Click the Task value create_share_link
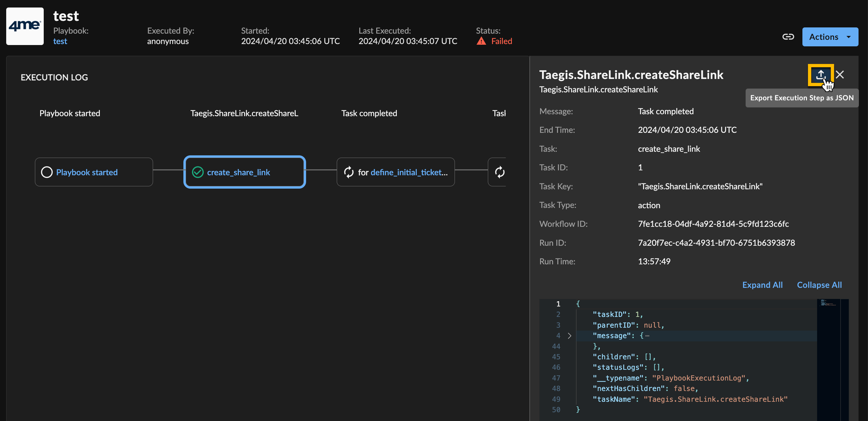This screenshot has height=421, width=868. (669, 148)
